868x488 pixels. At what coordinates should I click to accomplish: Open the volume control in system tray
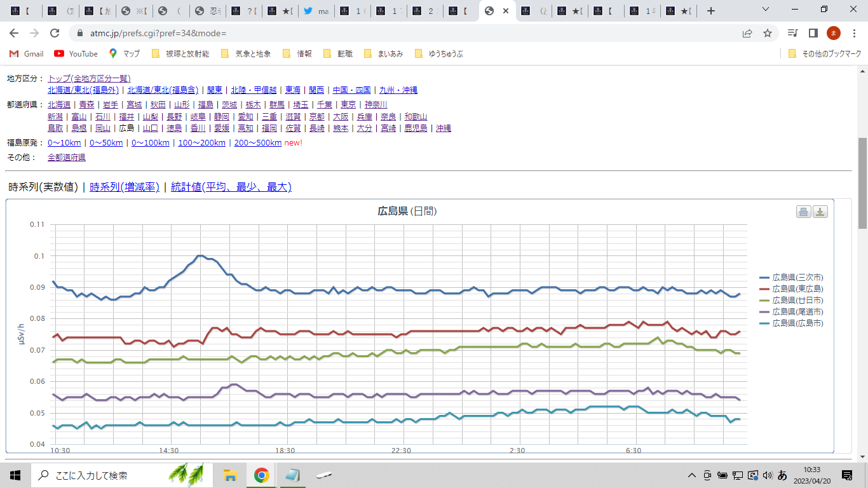click(x=768, y=475)
